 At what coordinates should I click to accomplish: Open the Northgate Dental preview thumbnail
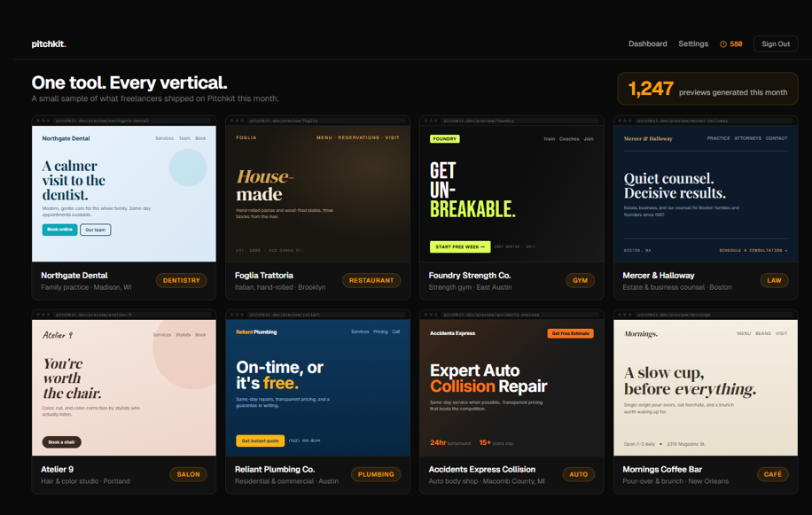tap(124, 193)
